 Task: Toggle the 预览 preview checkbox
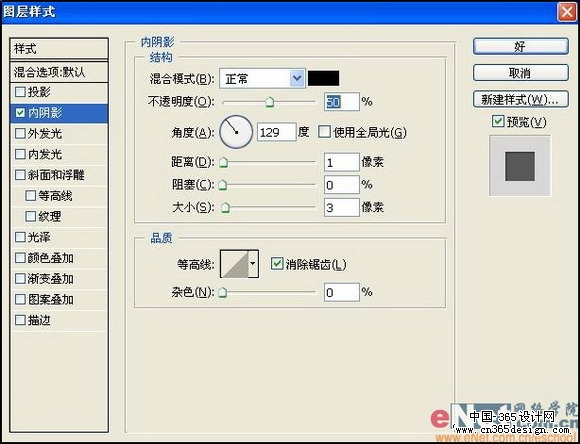coord(499,121)
